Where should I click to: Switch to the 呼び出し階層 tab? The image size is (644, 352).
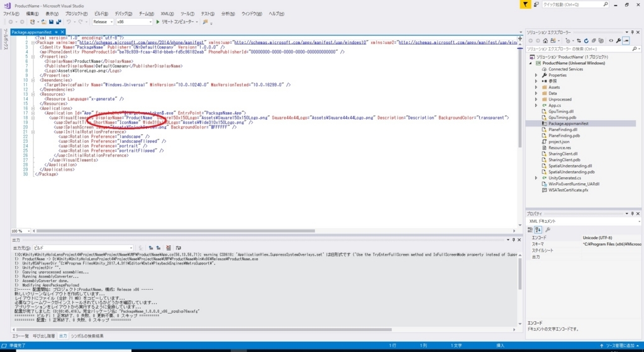[43, 336]
